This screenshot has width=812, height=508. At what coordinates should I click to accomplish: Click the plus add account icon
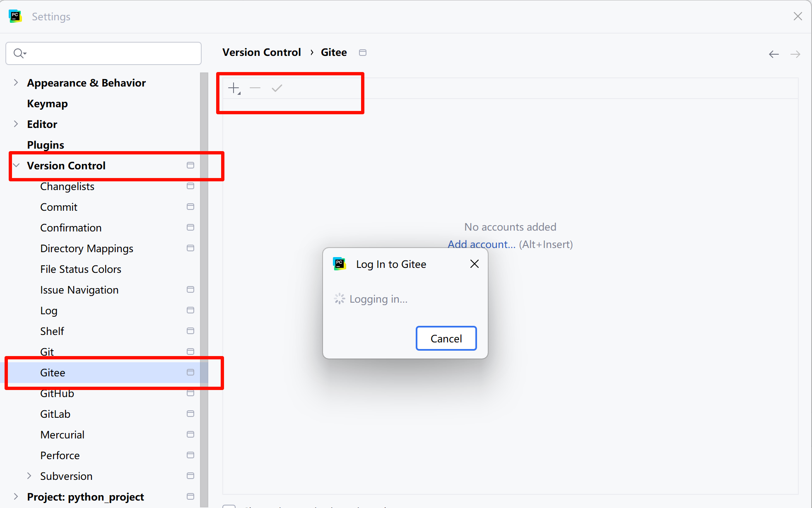pyautogui.click(x=234, y=88)
